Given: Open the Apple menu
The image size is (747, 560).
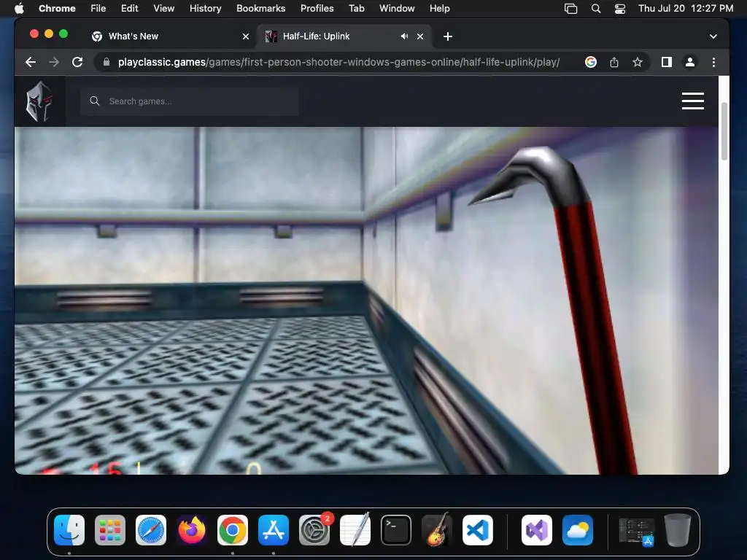Looking at the screenshot, I should (x=19, y=9).
